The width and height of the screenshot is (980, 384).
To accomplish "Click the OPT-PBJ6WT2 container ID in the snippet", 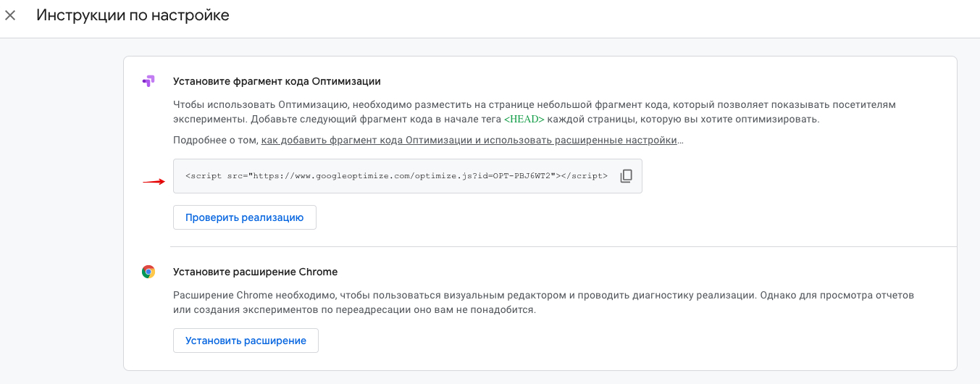I will 523,176.
